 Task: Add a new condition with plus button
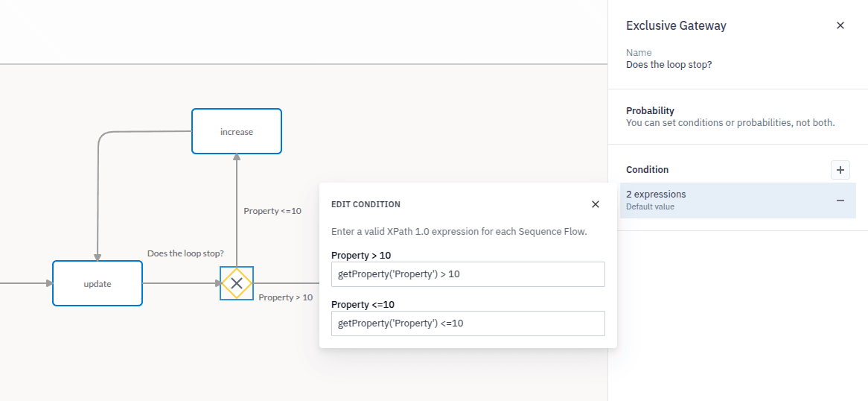[840, 170]
